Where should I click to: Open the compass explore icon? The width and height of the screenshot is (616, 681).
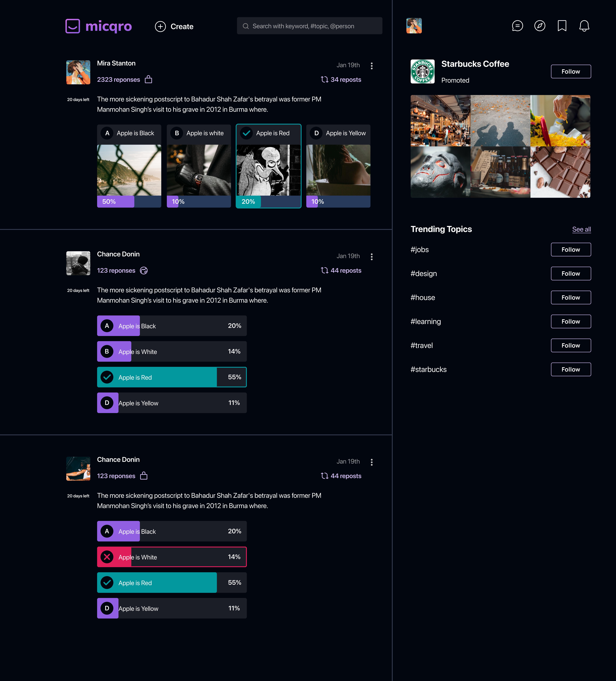click(x=540, y=26)
